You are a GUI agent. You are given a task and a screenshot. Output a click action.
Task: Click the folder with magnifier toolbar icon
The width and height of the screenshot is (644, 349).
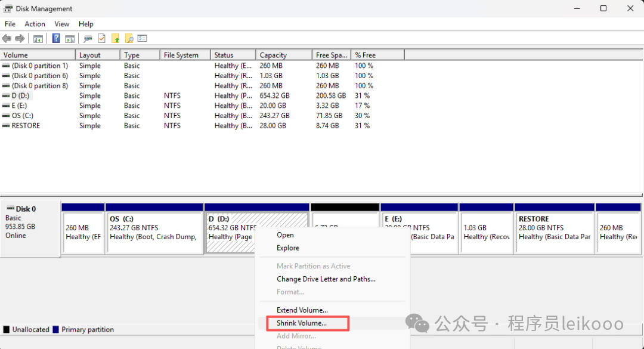[x=129, y=39]
